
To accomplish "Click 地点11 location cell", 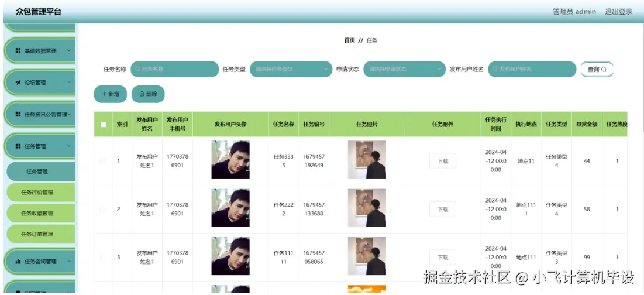I will pyautogui.click(x=526, y=161).
